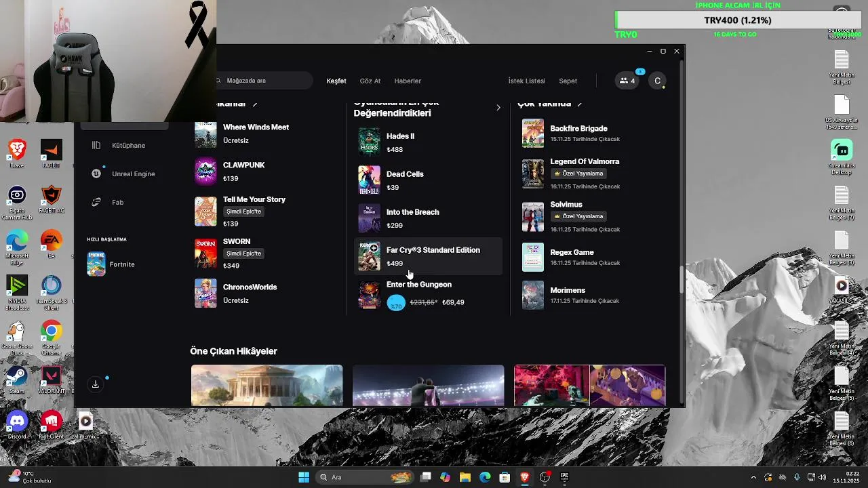Show hidden system tray icons
868x488 pixels.
click(x=753, y=477)
